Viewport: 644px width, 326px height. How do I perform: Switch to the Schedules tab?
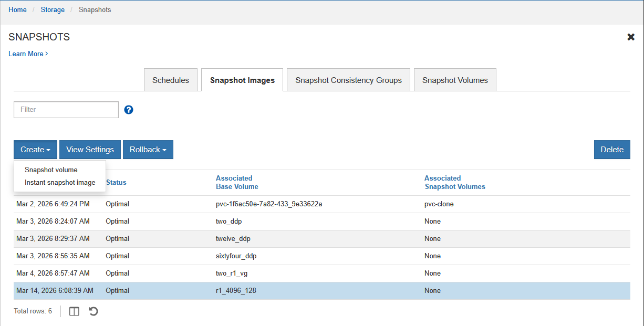point(171,80)
